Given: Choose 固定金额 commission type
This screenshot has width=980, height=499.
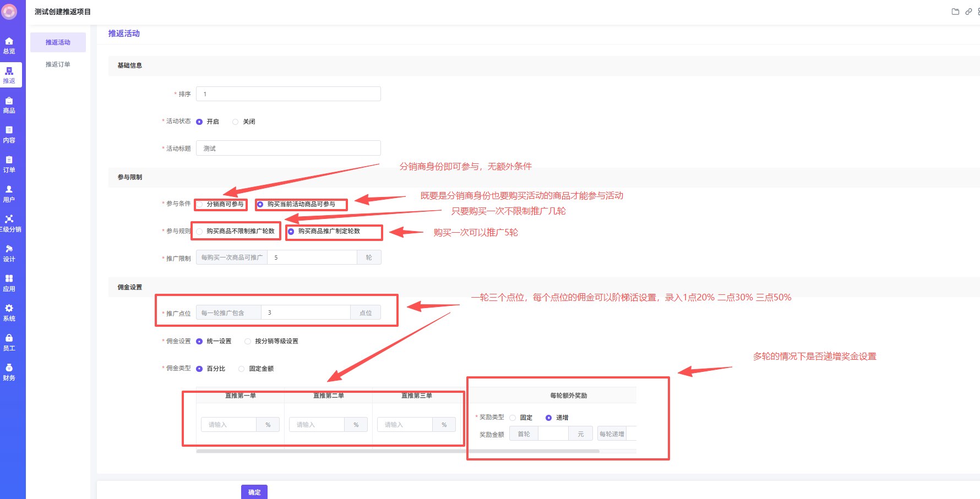Looking at the screenshot, I should tap(242, 369).
